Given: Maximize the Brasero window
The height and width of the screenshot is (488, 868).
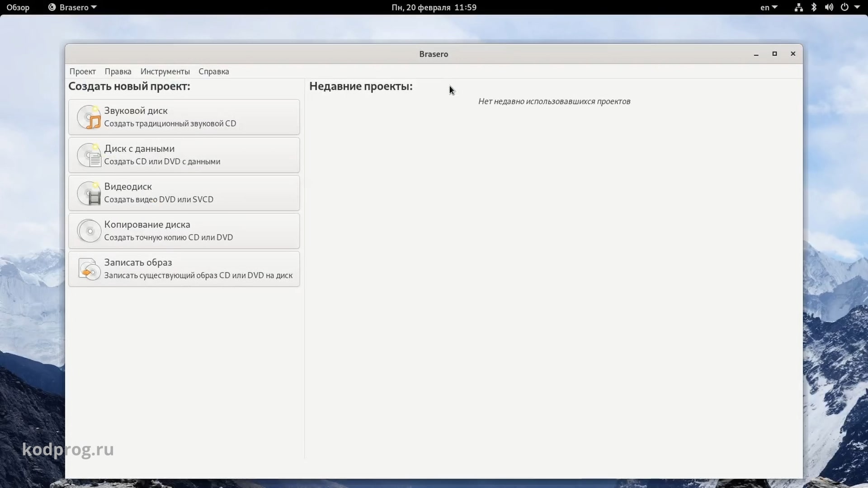Looking at the screenshot, I should (x=774, y=54).
